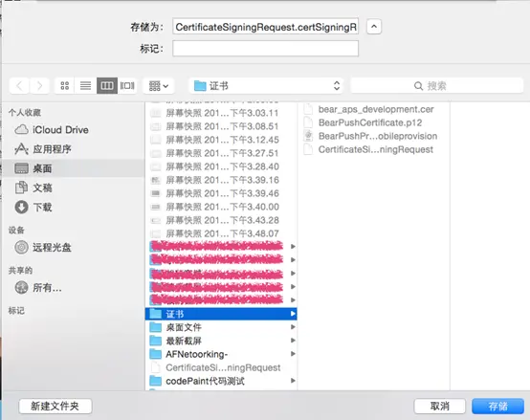Select 屏幕快照 下午3.12.45 file
Viewport: 530px width, 420px height.
point(221,140)
